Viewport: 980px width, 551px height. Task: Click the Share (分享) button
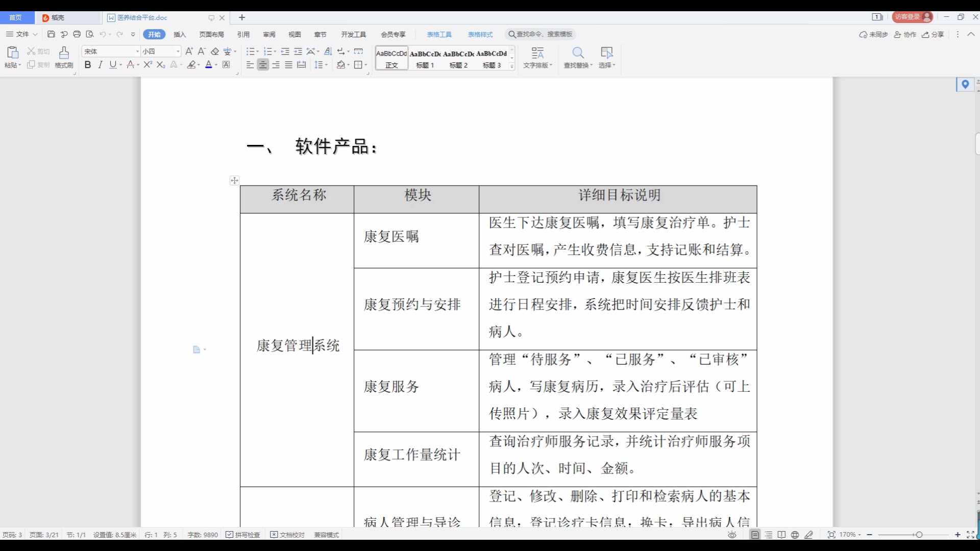pyautogui.click(x=933, y=34)
